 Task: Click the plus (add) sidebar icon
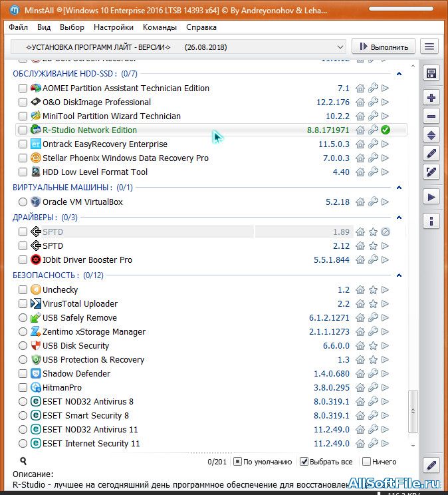(x=431, y=98)
